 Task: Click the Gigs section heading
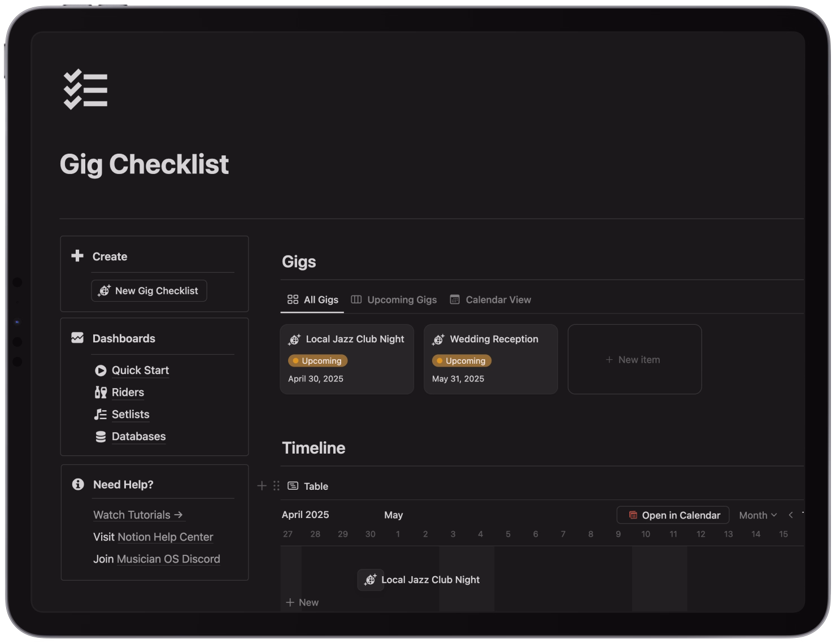coord(299,262)
